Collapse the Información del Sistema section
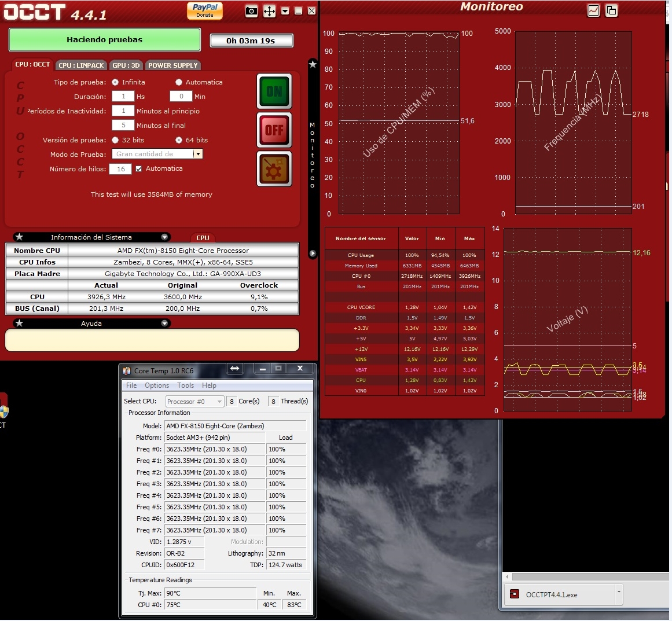Image resolution: width=672 pixels, height=621 pixels. point(164,237)
